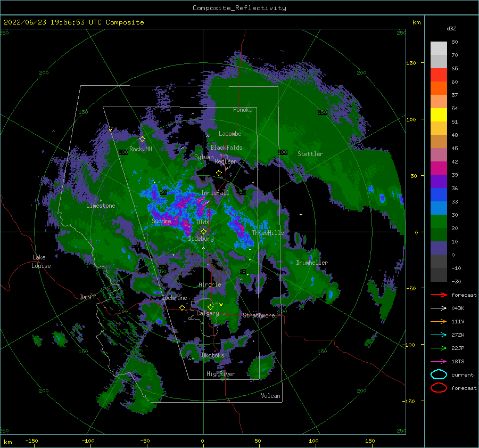Click the Sylvan label

coord(204,157)
